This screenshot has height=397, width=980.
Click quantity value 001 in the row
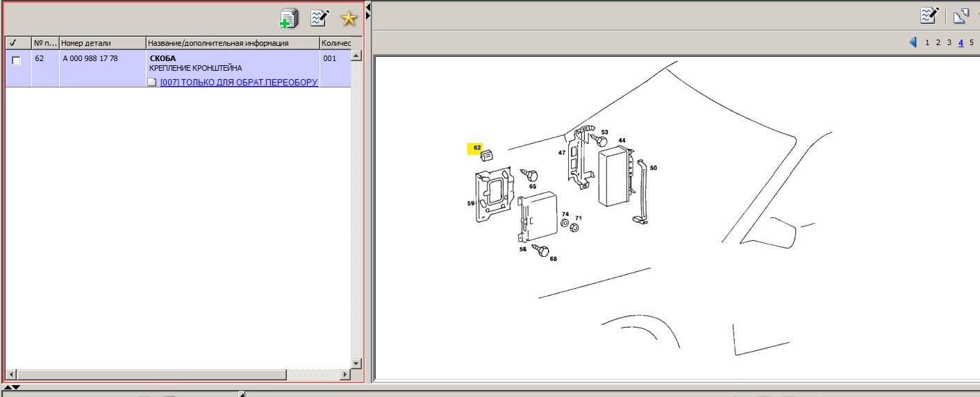pyautogui.click(x=329, y=58)
